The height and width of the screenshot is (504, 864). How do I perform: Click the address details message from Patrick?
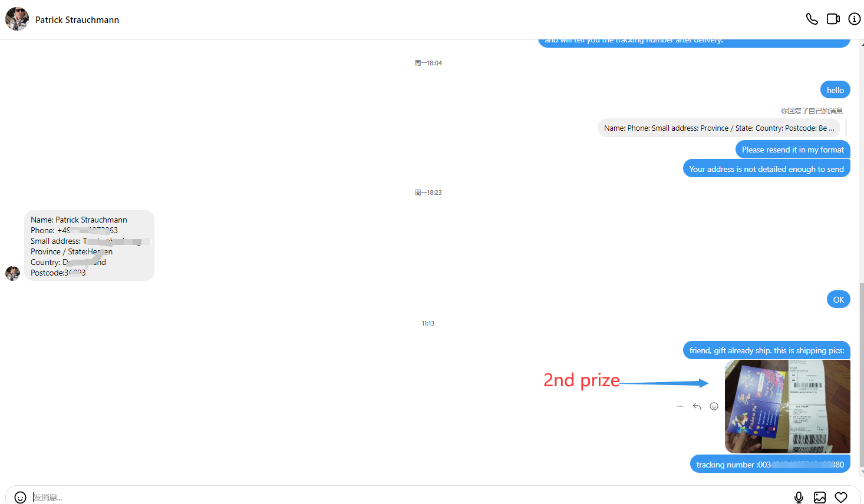89,246
